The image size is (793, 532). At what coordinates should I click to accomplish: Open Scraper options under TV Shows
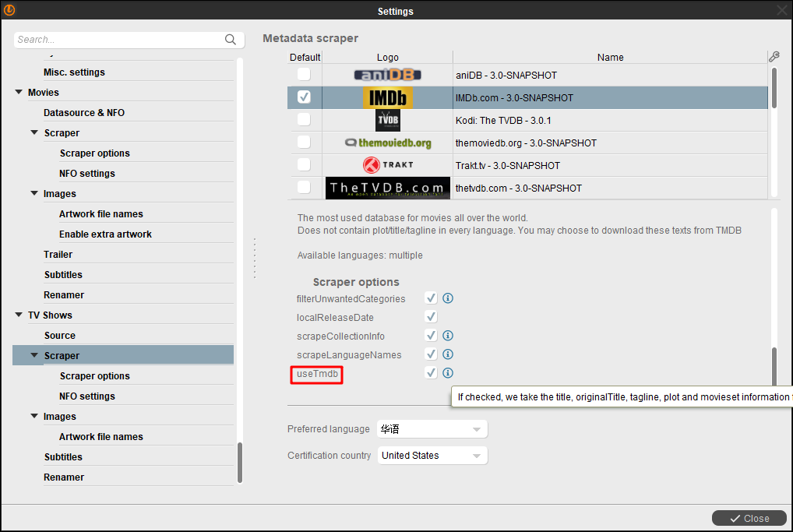click(x=94, y=375)
